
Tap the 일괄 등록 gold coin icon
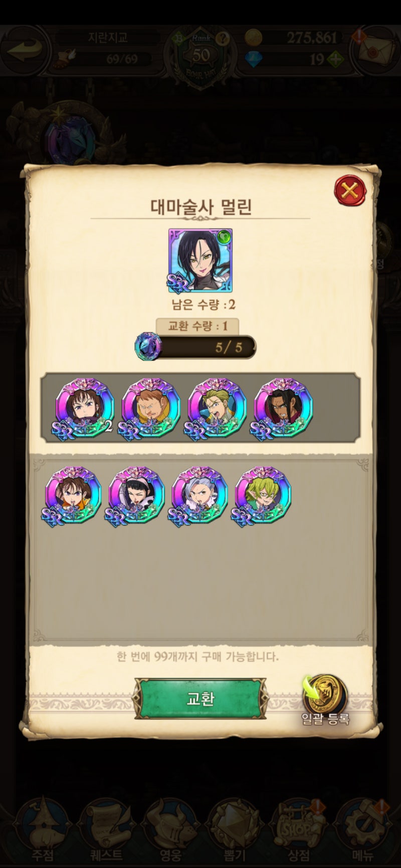tap(325, 695)
